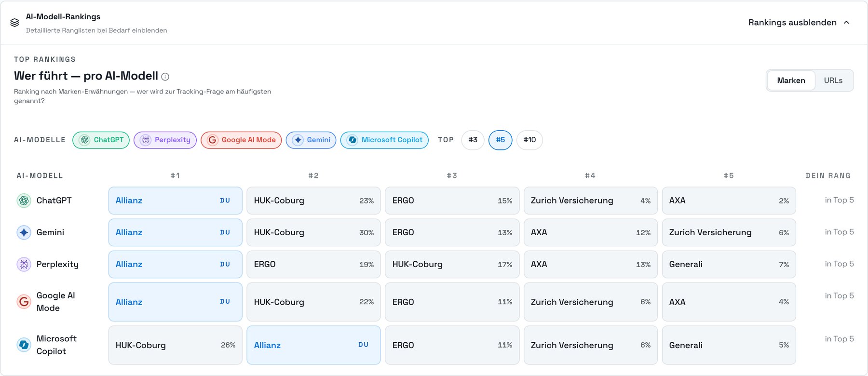Image resolution: width=868 pixels, height=376 pixels.
Task: Click ERGO 11% in the Google AI Mode row
Action: pos(452,302)
